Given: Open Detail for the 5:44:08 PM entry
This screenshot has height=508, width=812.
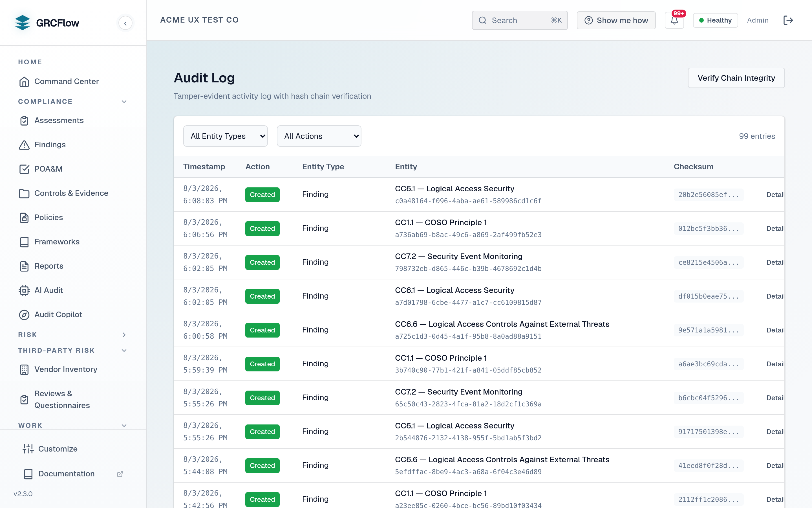Looking at the screenshot, I should pyautogui.click(x=775, y=466).
